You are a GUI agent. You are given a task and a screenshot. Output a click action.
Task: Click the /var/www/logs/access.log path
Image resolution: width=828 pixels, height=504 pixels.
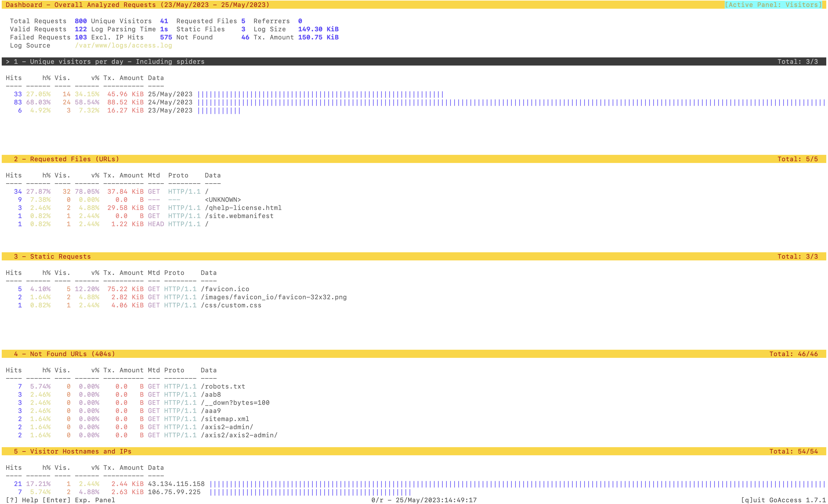123,45
